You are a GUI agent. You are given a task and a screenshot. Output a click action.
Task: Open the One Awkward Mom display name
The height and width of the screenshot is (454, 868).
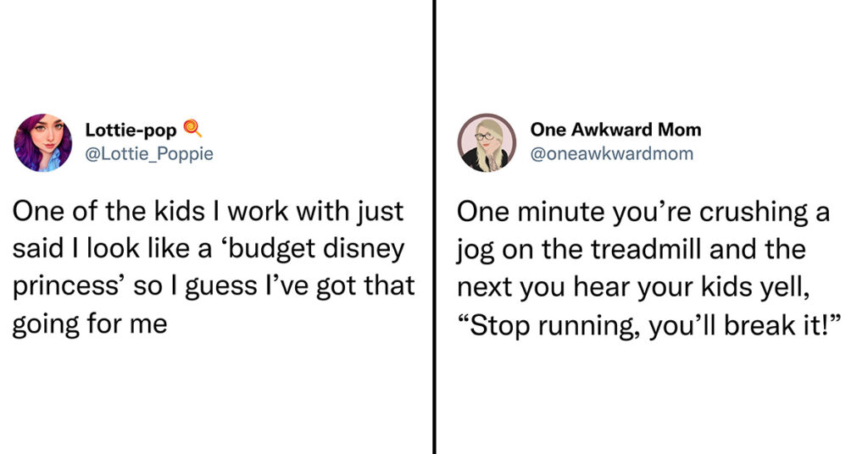(615, 130)
